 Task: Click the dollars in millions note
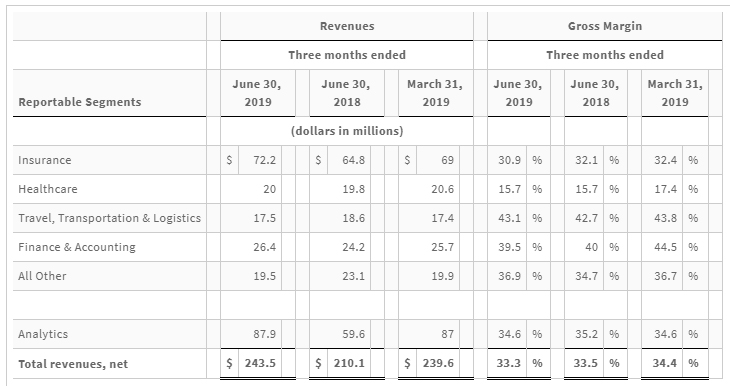(347, 131)
